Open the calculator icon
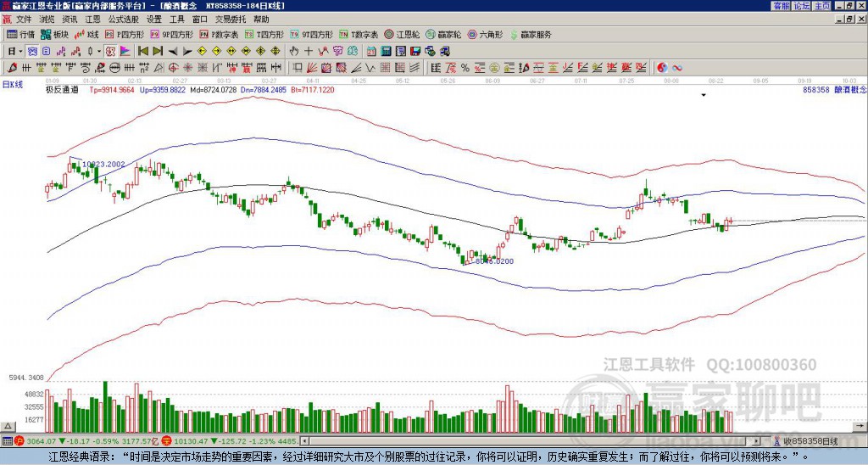This screenshot has width=868, height=465. click(x=387, y=52)
